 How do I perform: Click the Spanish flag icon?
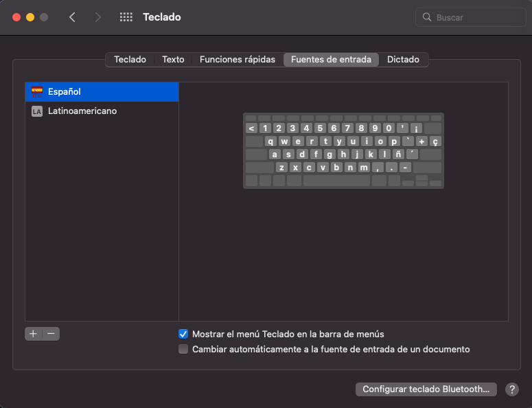click(x=37, y=91)
